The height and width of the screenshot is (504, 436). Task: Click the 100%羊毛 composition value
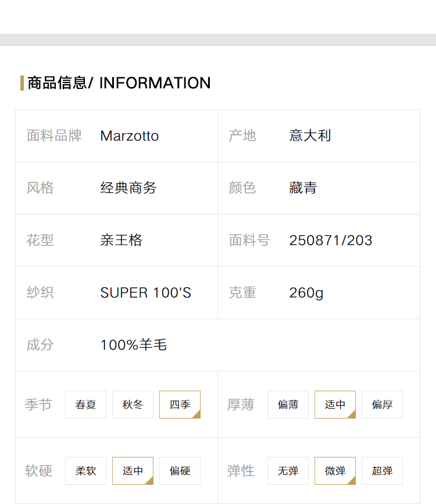[134, 345]
